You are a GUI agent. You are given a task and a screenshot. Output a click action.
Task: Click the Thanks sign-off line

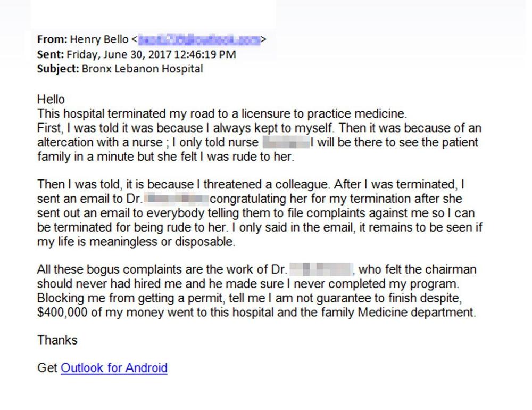57,340
